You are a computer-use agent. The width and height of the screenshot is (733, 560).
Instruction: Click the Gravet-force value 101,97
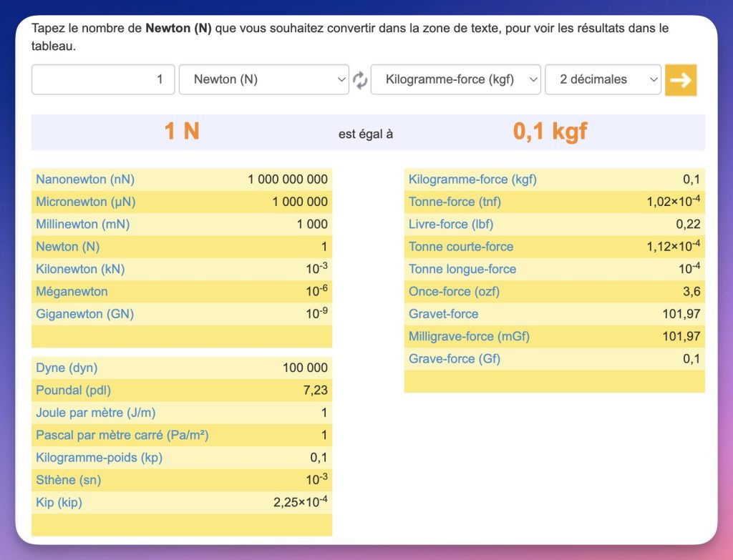681,314
